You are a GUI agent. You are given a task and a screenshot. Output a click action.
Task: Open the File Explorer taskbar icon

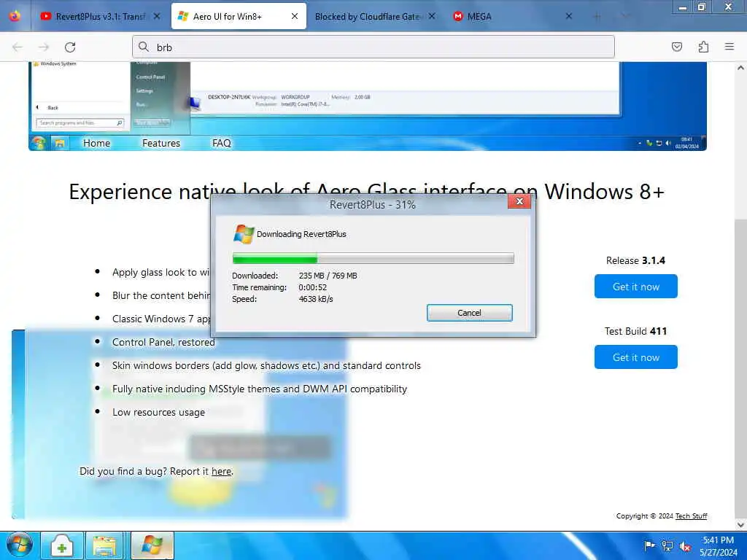[105, 545]
